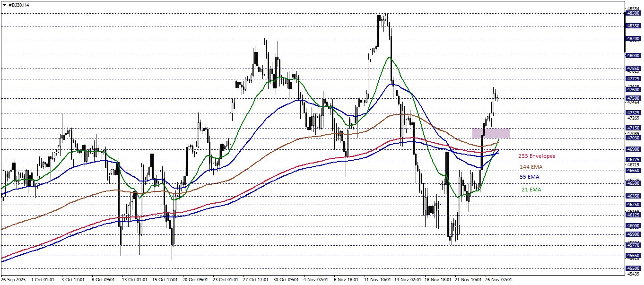Click the 55 EMA blue label
The width and height of the screenshot is (644, 285).
pyautogui.click(x=529, y=177)
